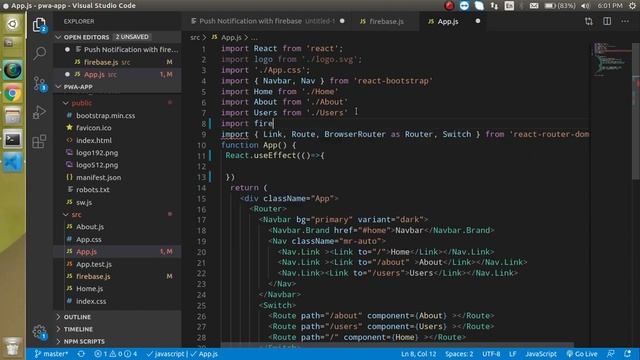The image size is (640, 360).
Task: Open the system volume indicator
Action: pos(585,6)
